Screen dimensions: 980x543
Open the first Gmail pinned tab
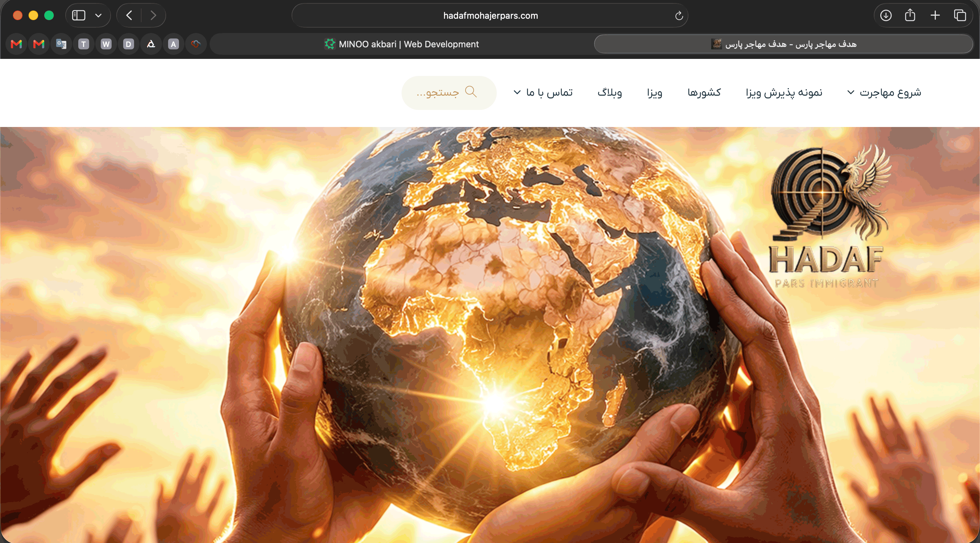coord(16,44)
